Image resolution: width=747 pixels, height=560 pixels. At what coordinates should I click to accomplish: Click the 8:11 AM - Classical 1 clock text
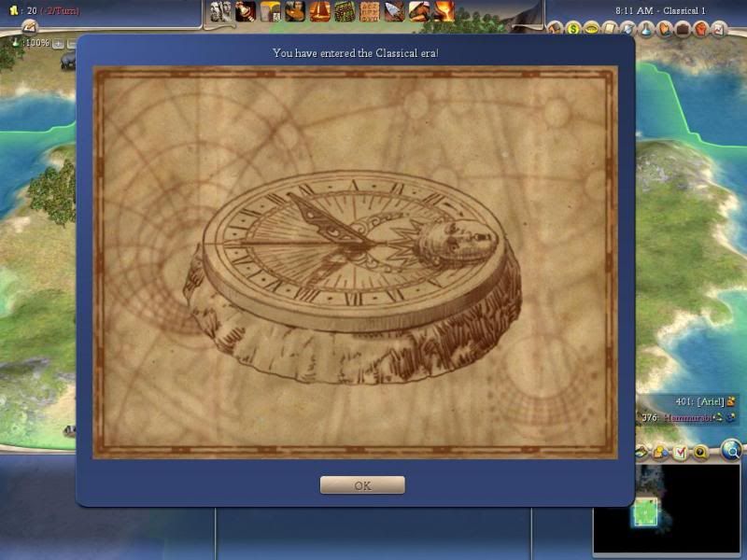click(x=660, y=10)
